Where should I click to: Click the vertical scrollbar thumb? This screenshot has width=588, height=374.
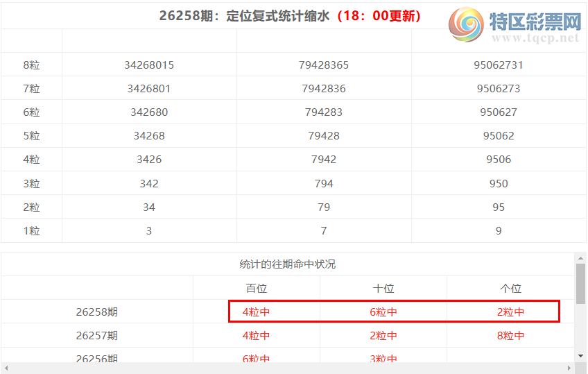coord(580,284)
